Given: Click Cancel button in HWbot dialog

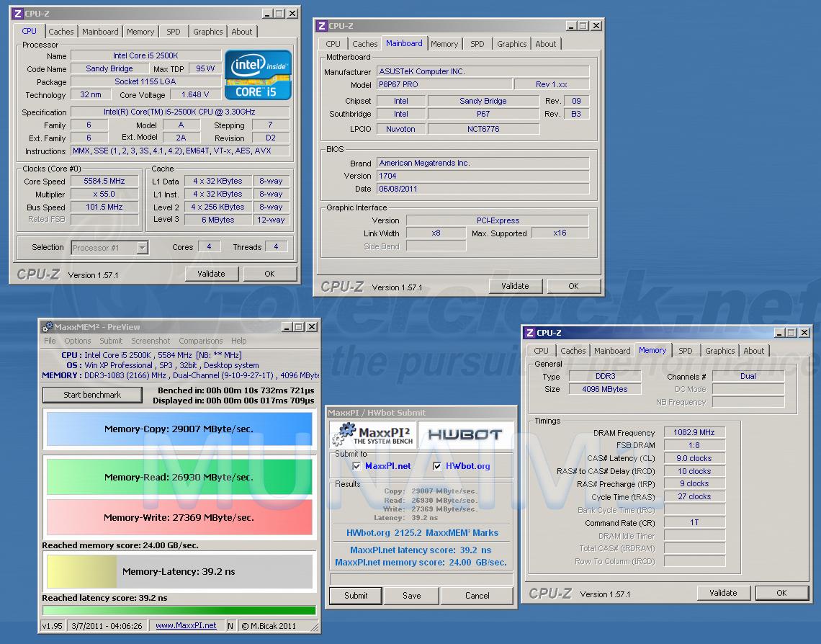Looking at the screenshot, I should click(477, 596).
